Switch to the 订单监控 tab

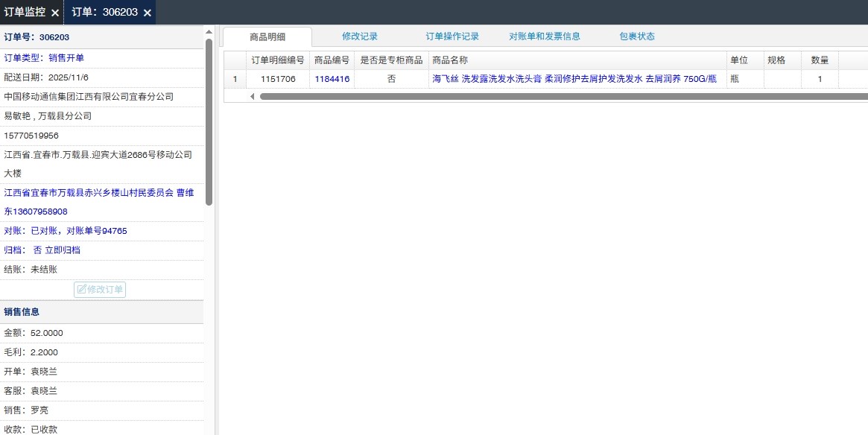(x=25, y=12)
